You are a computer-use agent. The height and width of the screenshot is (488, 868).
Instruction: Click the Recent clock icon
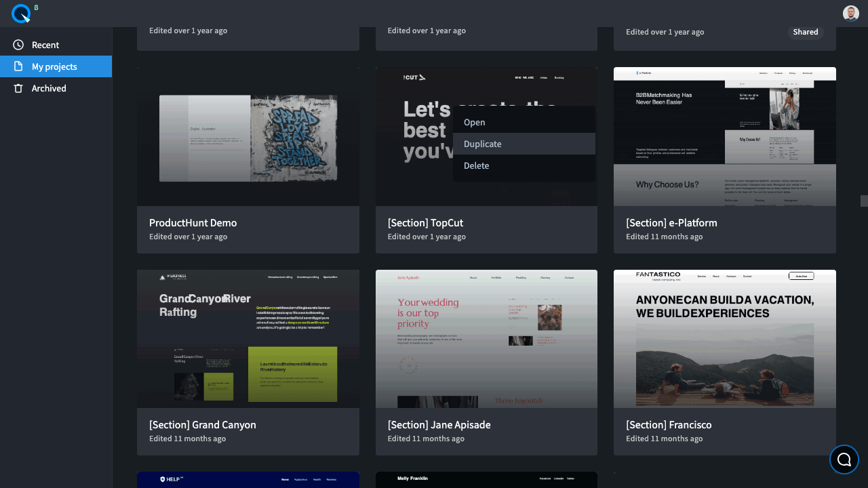[18, 45]
